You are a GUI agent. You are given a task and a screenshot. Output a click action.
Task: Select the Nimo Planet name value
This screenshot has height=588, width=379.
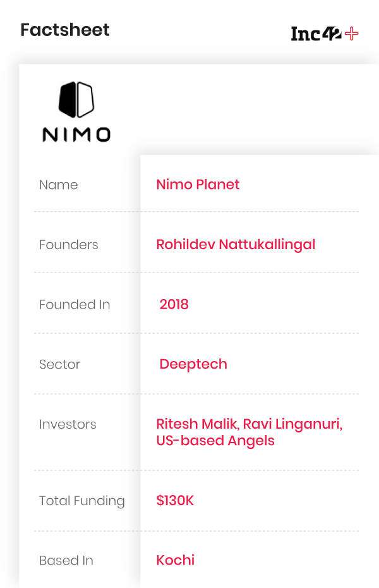198,185
